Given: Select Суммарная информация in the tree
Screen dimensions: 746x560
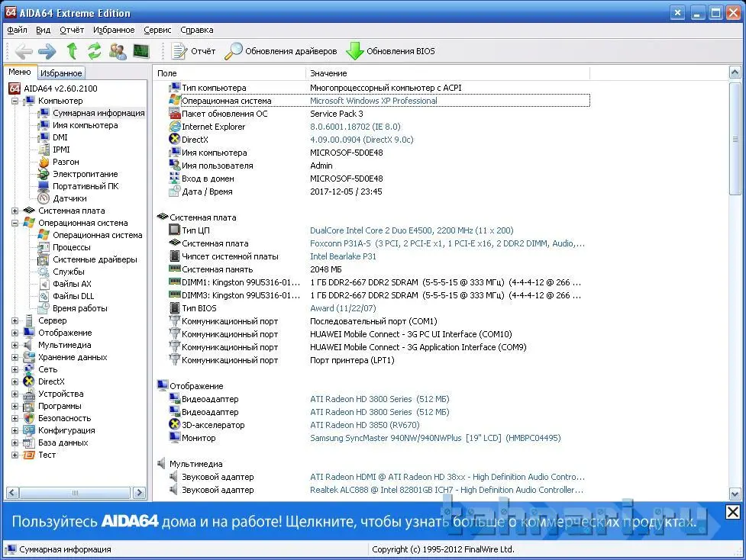Looking at the screenshot, I should 98,113.
